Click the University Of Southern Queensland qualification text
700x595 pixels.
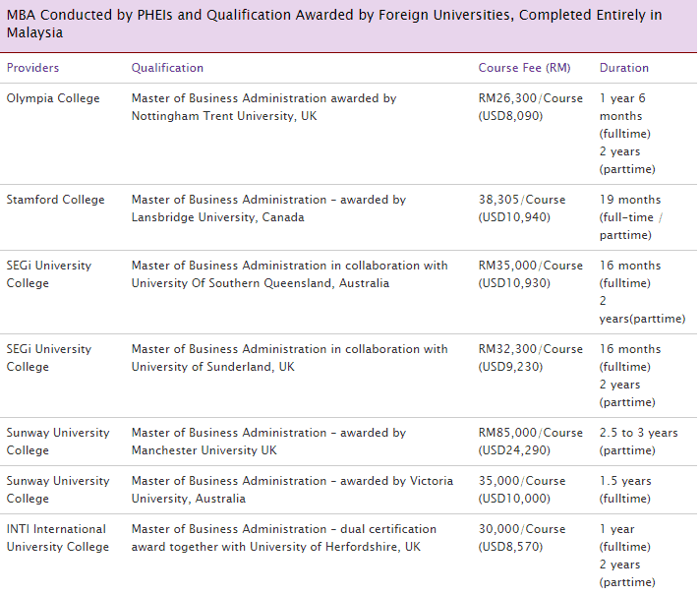[x=289, y=274]
